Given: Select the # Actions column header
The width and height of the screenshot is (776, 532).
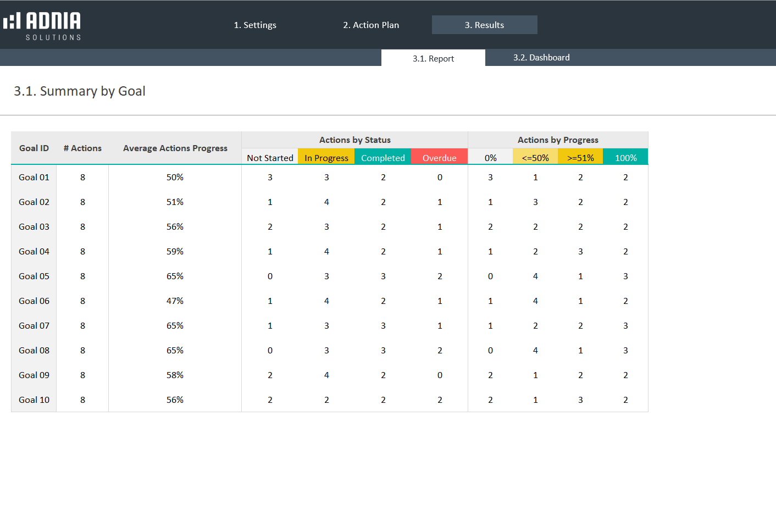Looking at the screenshot, I should click(x=82, y=148).
